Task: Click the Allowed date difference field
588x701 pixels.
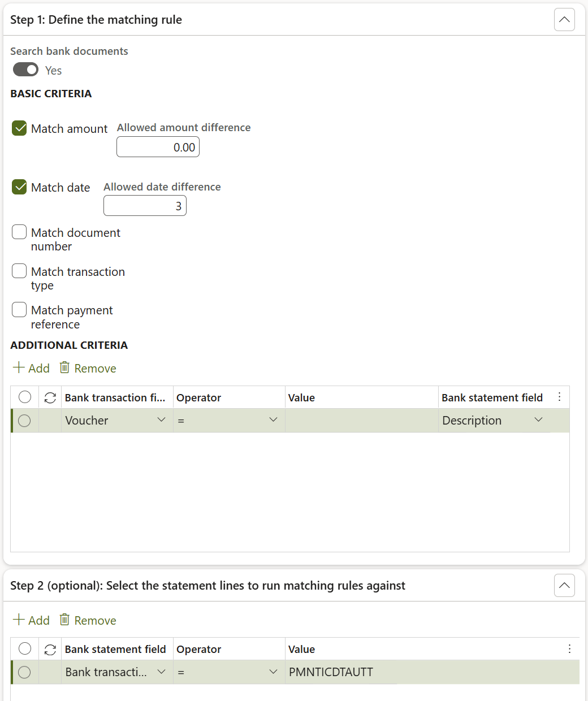Action: [145, 206]
